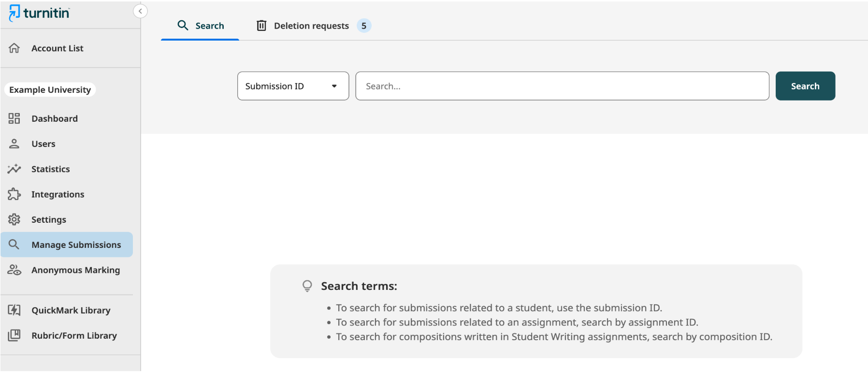Click the Example University label
The image size is (868, 372).
[50, 90]
